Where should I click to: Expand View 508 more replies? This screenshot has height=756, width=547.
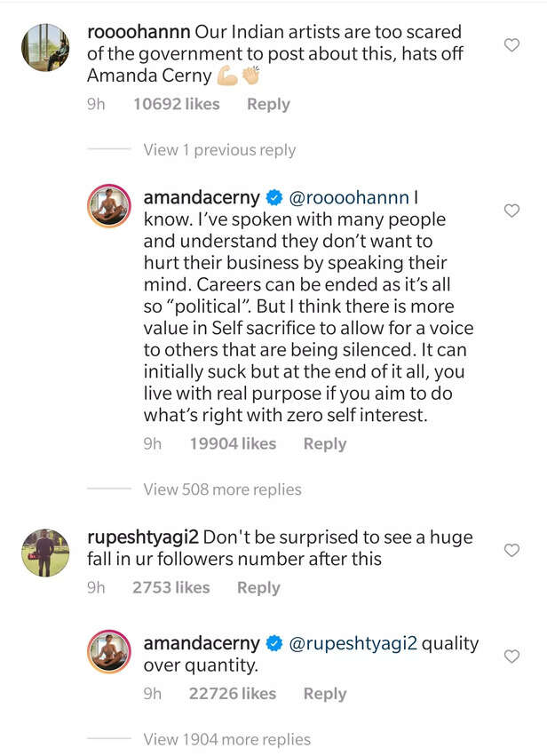tap(222, 489)
